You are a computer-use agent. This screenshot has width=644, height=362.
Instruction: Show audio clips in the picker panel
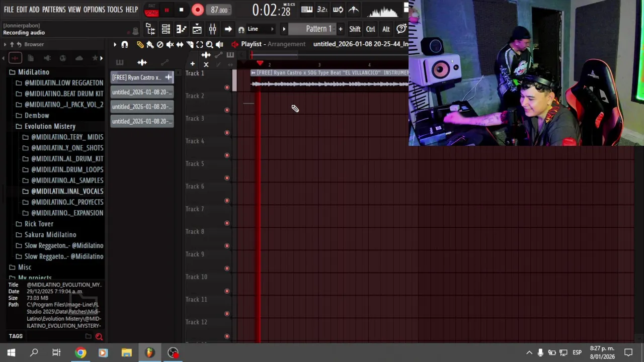pos(142,62)
